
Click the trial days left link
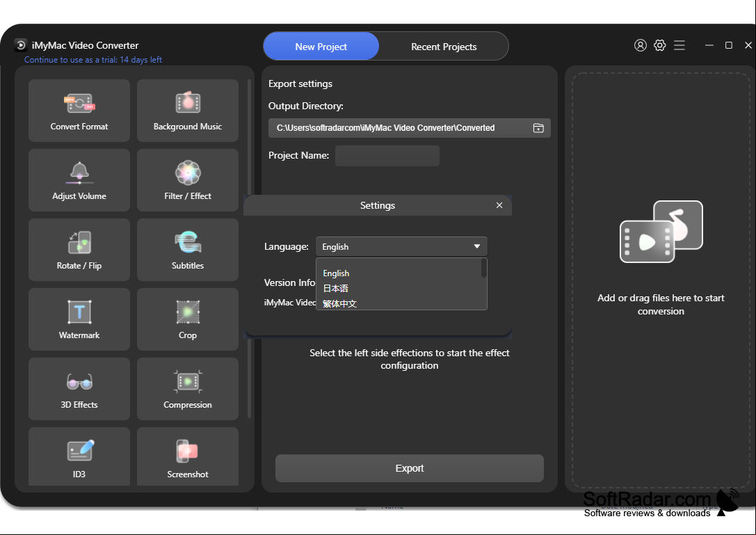[93, 60]
